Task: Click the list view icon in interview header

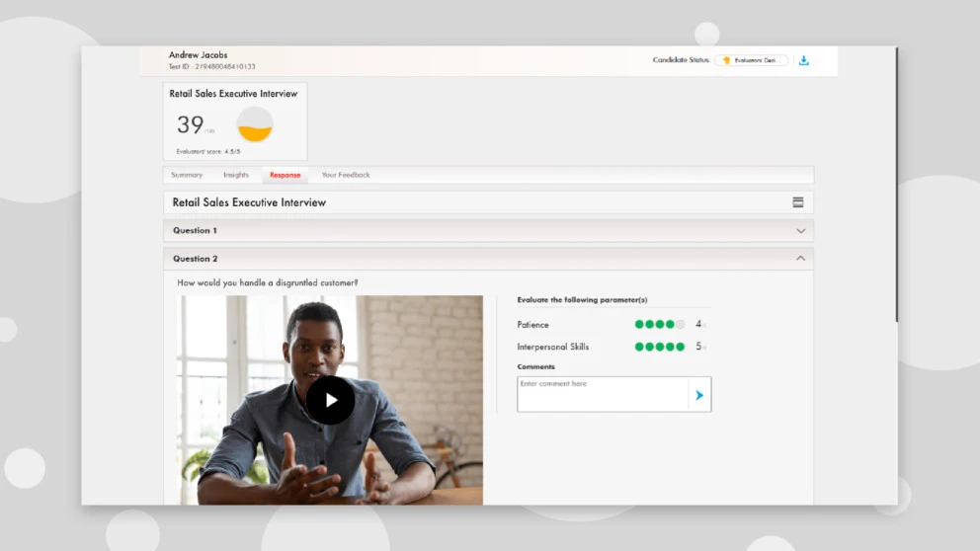Action: point(797,202)
